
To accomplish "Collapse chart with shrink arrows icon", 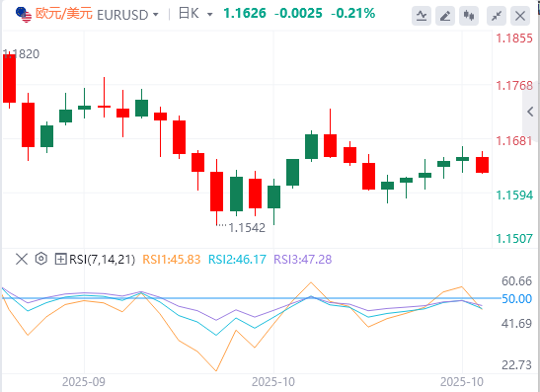I will 497,16.
